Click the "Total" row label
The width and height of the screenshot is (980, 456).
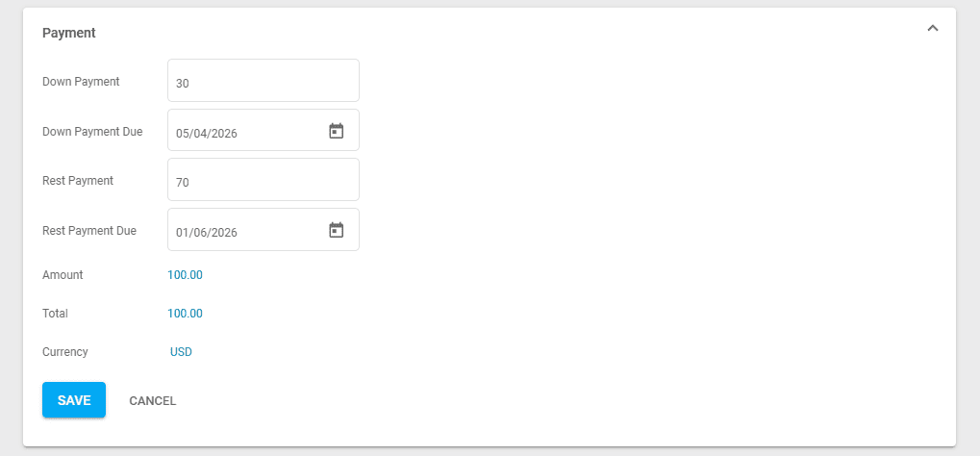55,314
